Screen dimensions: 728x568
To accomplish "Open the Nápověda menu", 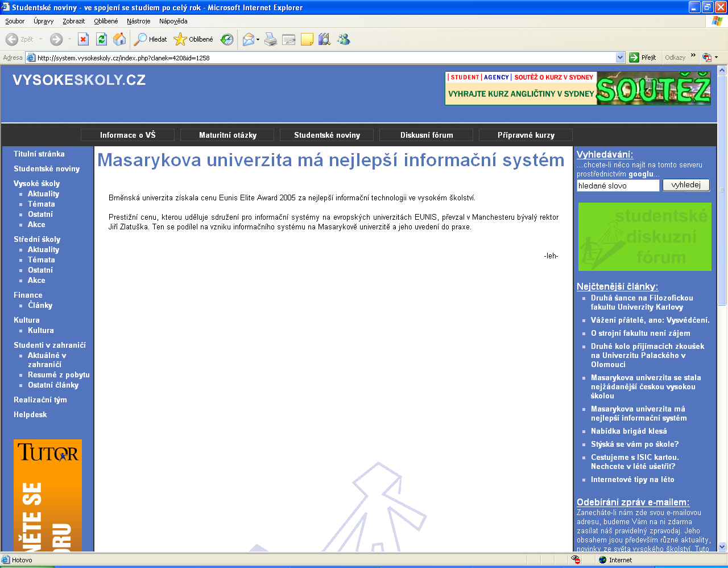I will click(173, 21).
